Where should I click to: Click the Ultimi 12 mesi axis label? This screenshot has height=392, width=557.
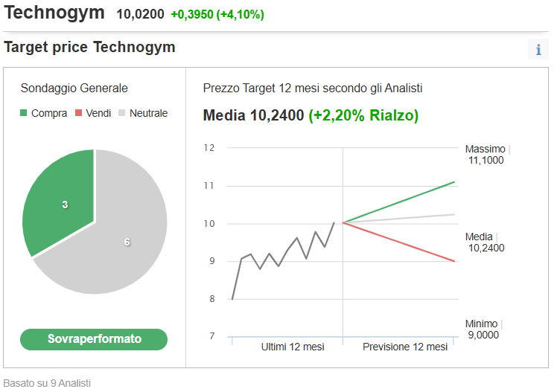293,347
